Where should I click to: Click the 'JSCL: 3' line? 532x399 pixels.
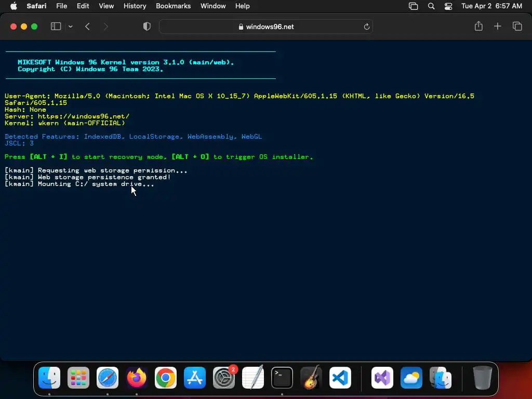pyautogui.click(x=19, y=143)
